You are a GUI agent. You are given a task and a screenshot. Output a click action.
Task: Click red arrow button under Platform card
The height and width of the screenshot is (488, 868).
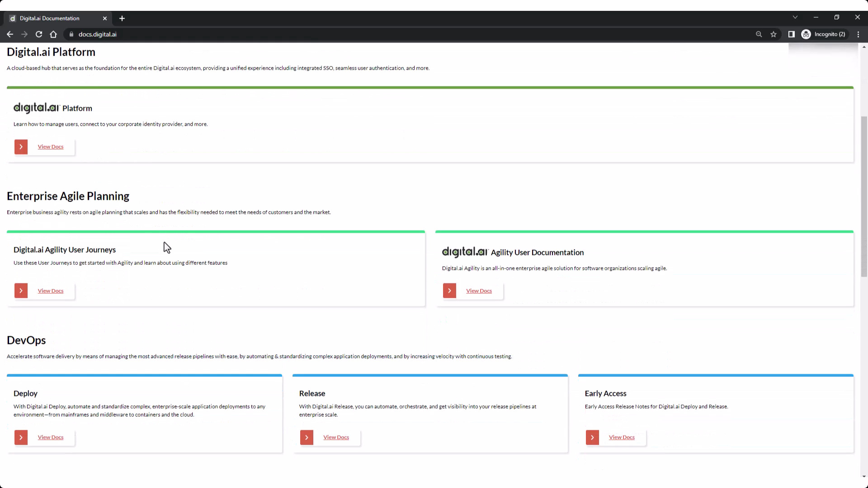pos(21,147)
